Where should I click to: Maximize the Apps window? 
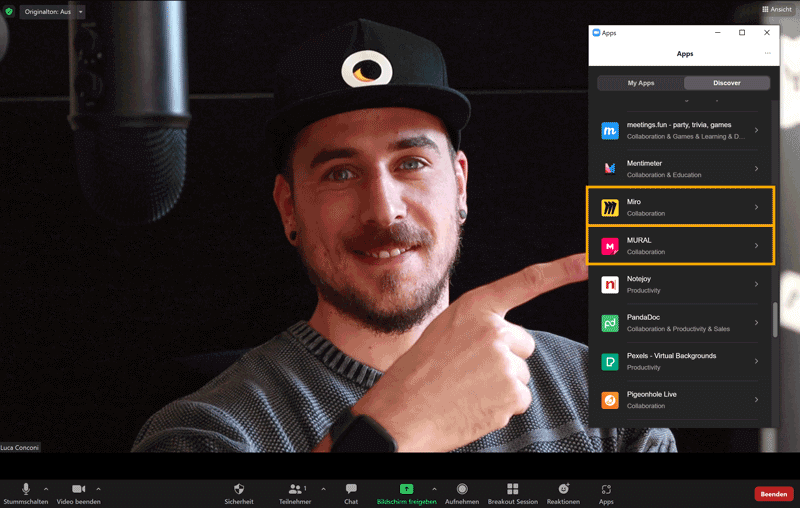[x=742, y=33]
